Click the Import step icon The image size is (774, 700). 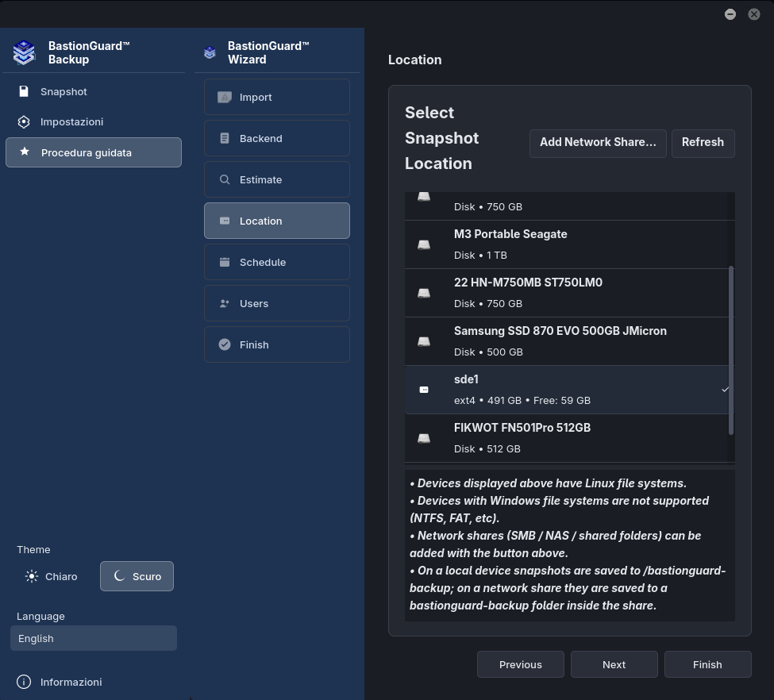[225, 98]
